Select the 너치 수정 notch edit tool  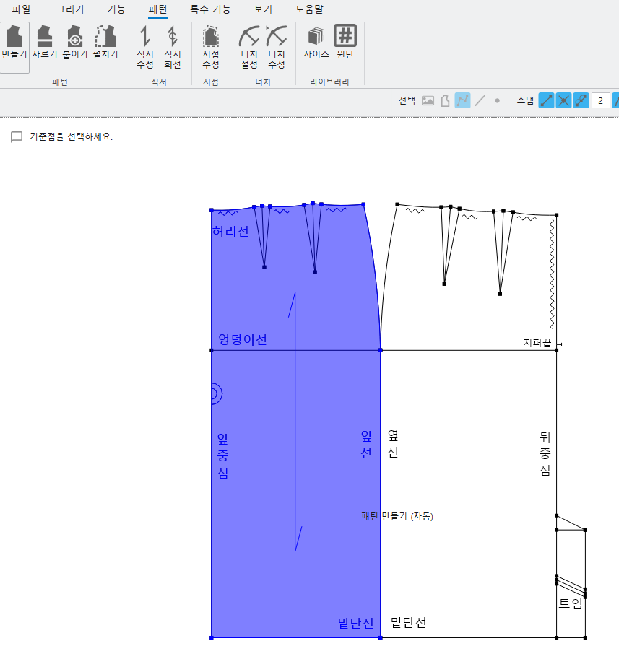277,47
